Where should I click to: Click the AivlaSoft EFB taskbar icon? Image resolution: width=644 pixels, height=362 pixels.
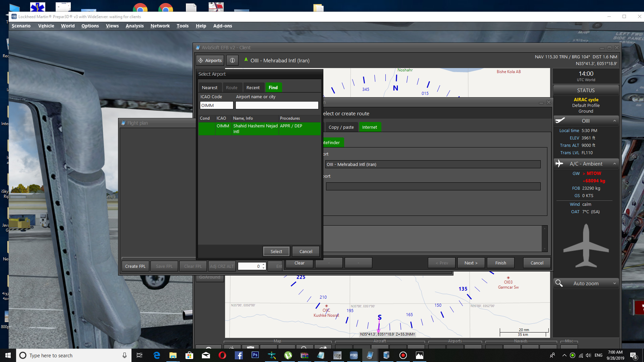click(x=370, y=355)
